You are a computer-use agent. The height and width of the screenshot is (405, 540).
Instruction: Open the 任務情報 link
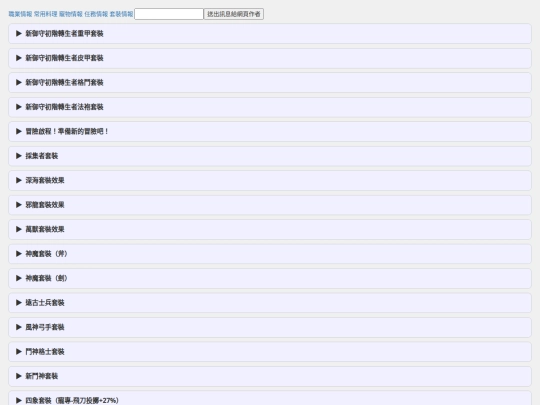point(96,14)
